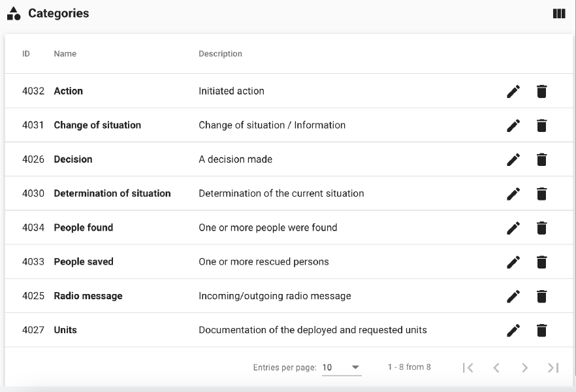Sort by the ID column header
Image resolution: width=576 pixels, height=392 pixels.
click(26, 54)
